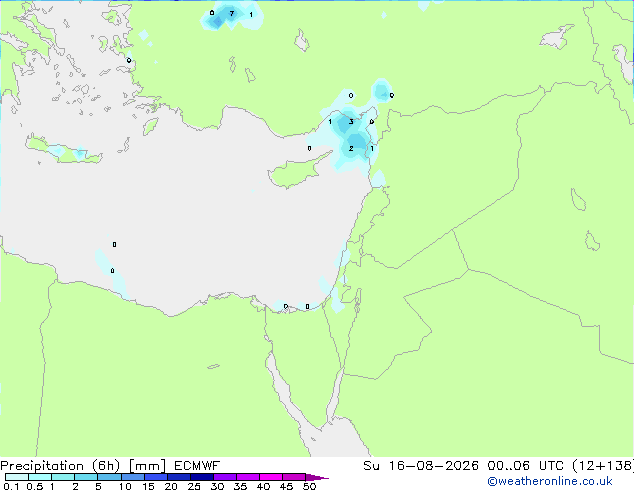Pick the 10–15 mm legend color swatch
634x490 pixels.
click(133, 477)
